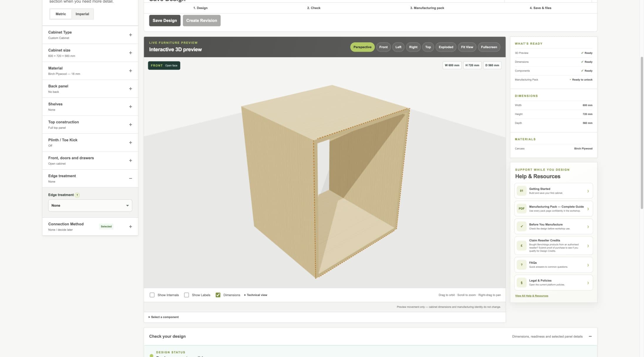Open View All Help & Resources link
This screenshot has height=357, width=644.
point(532,296)
